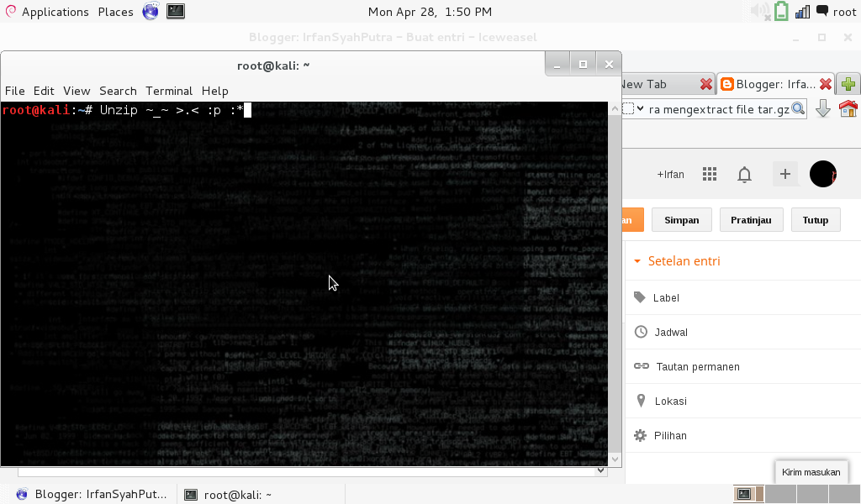This screenshot has width=861, height=504.
Task: Click the Jadwal clock icon
Action: pyautogui.click(x=640, y=332)
